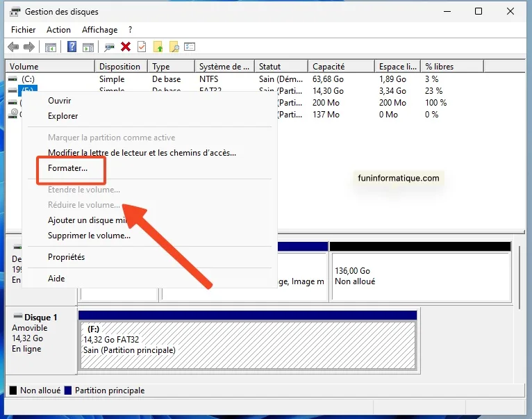Click the yellow folder with green arrow icon
The height and width of the screenshot is (419, 532).
coord(158,47)
